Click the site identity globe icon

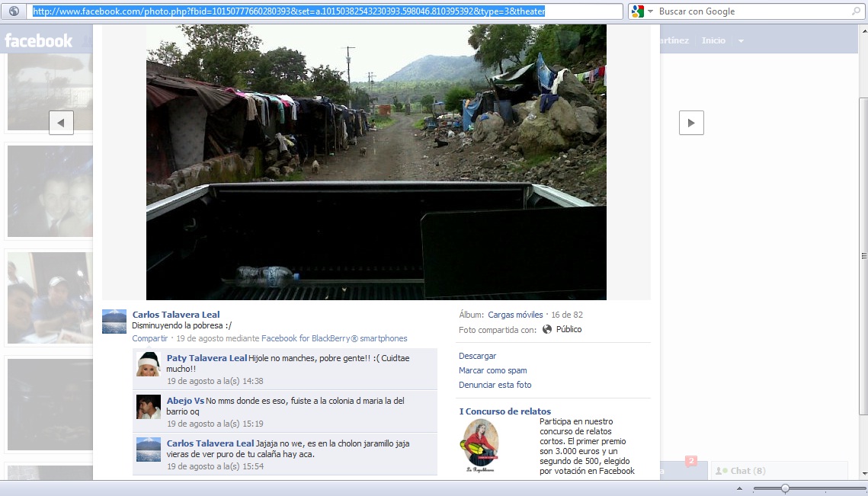coord(14,11)
